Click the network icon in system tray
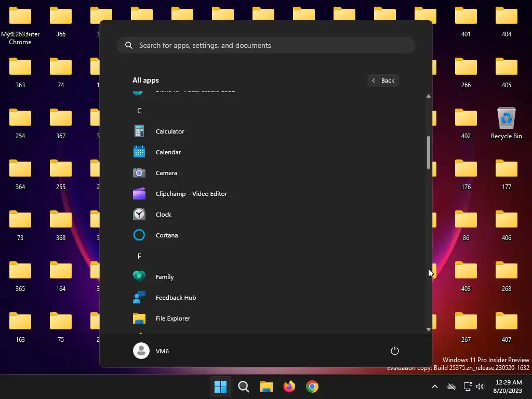532x399 pixels. pos(468,387)
